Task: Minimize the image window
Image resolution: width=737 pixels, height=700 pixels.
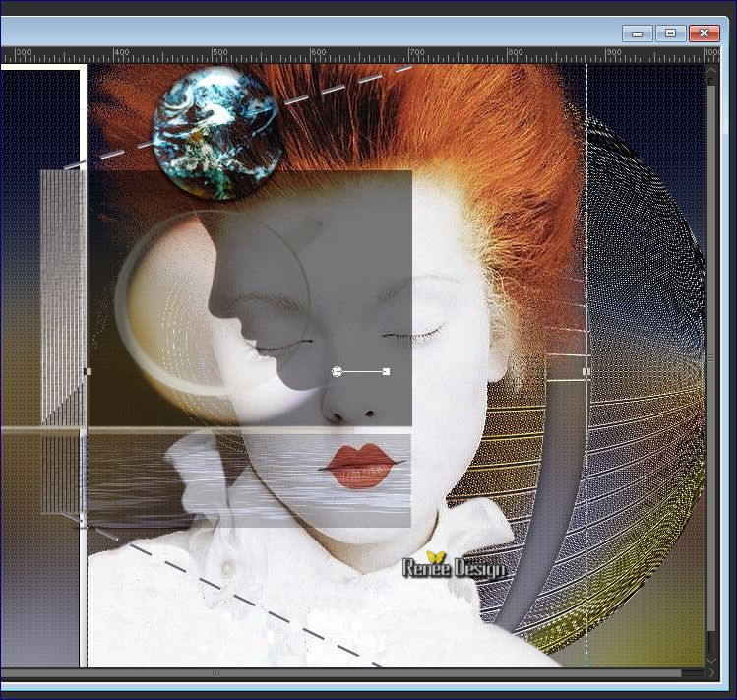Action: point(637,33)
